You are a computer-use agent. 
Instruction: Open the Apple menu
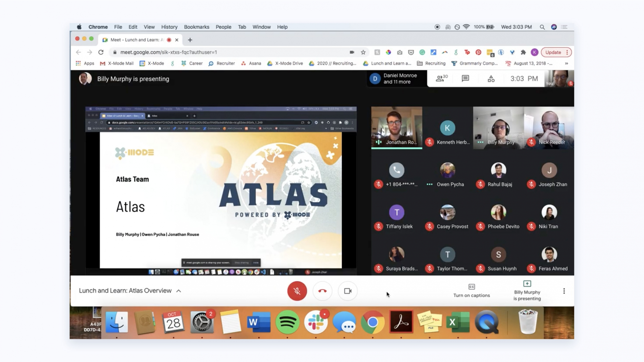pyautogui.click(x=79, y=27)
